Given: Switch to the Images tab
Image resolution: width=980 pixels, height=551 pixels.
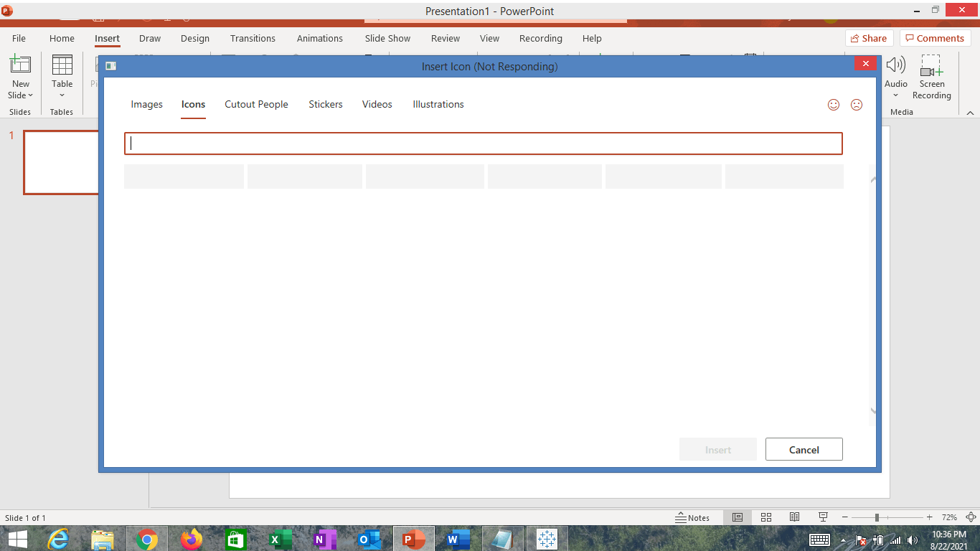Looking at the screenshot, I should (x=147, y=104).
